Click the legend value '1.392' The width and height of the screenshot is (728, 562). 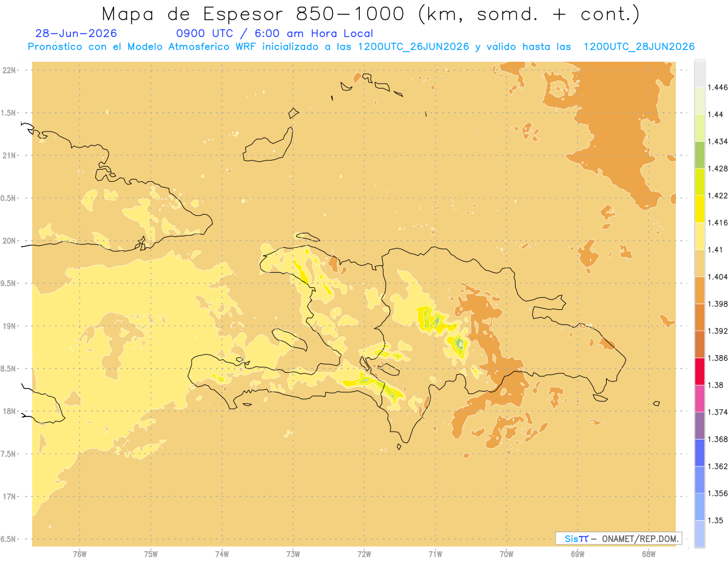tap(717, 331)
